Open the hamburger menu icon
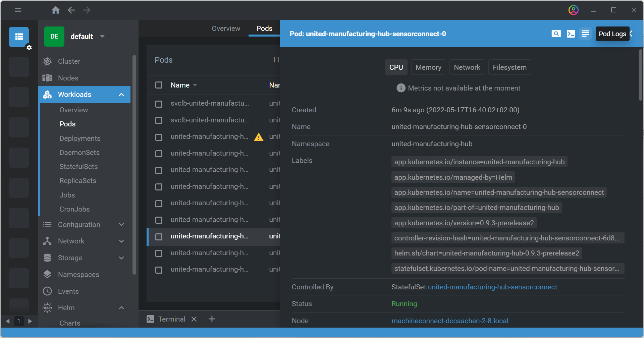The image size is (644, 338). click(x=18, y=10)
